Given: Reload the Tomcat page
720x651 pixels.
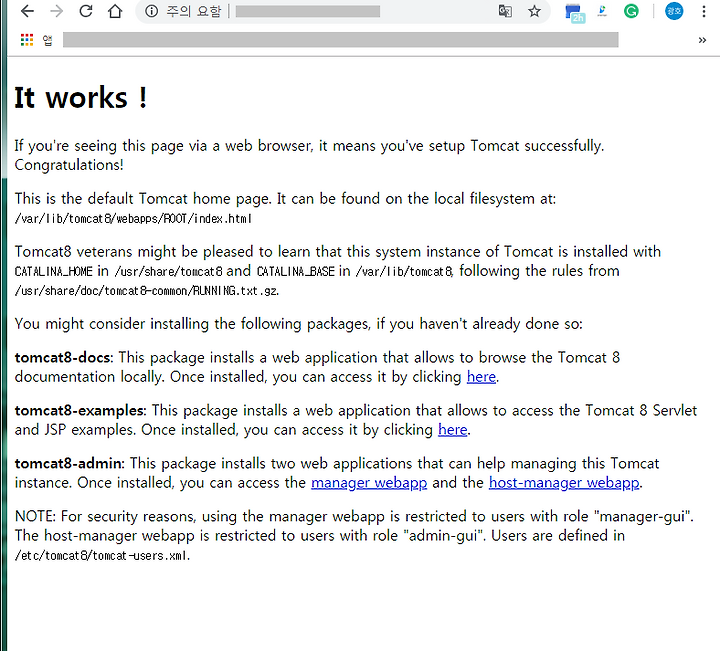Looking at the screenshot, I should pos(86,11).
